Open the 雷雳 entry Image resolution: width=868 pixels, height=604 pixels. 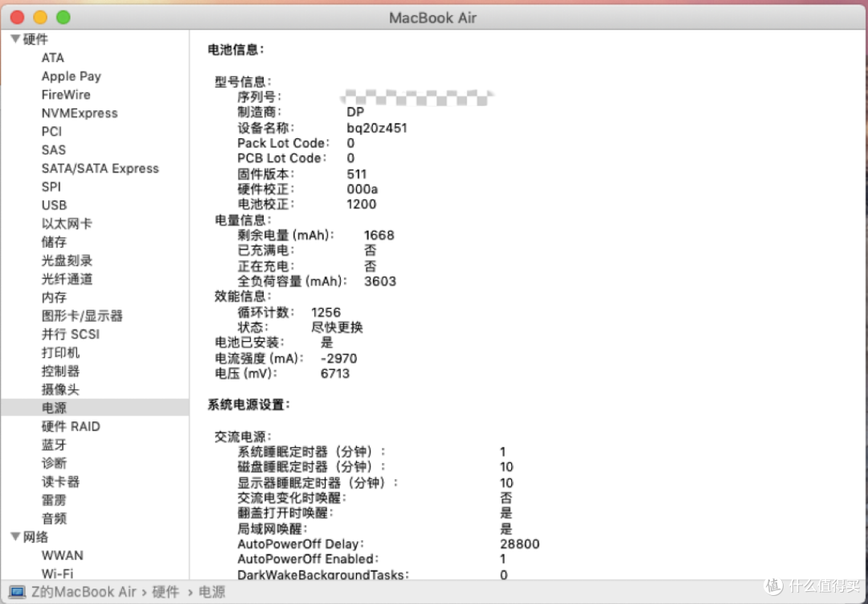pyautogui.click(x=54, y=500)
